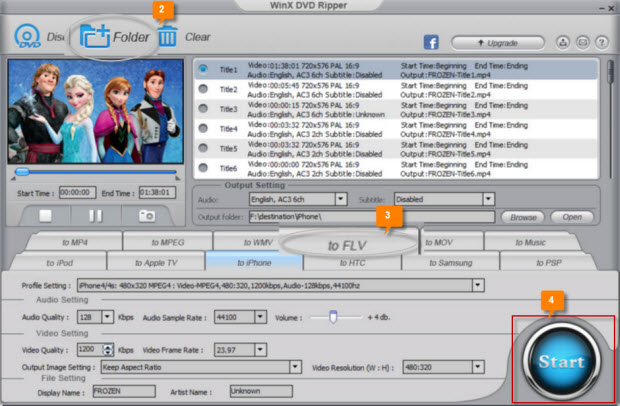Screen dimensions: 620x406
Task: Click the Browse output folder button
Action: pyautogui.click(x=523, y=217)
